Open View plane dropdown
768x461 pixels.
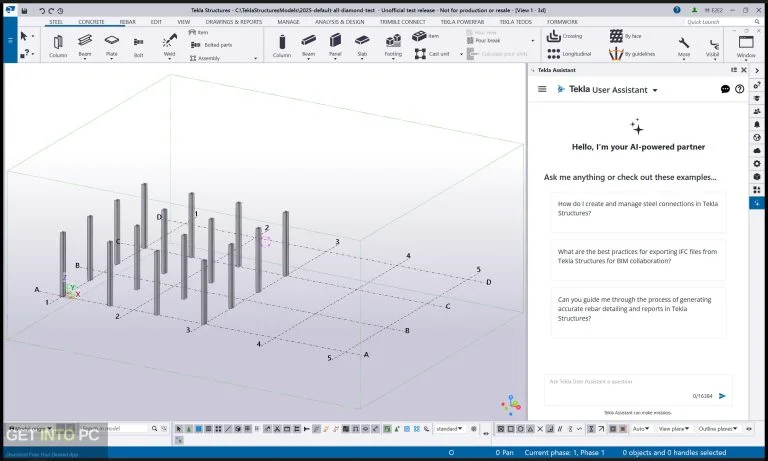[673, 429]
